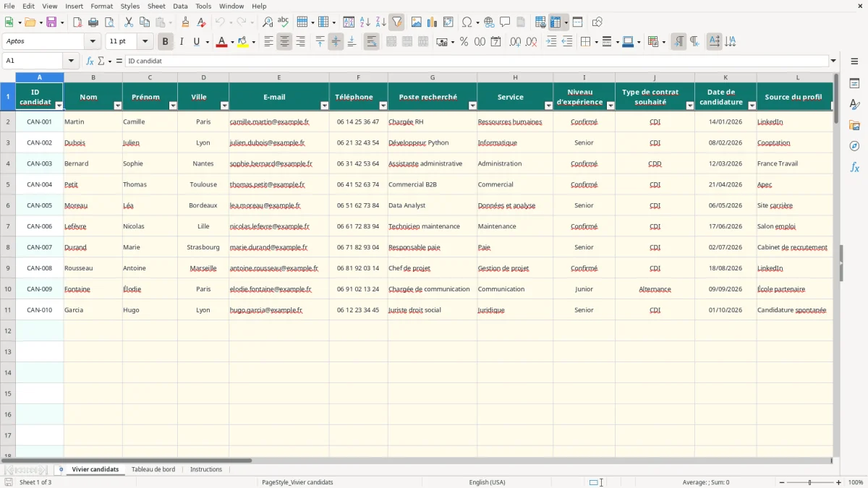Toggle Wrap Text button
The height and width of the screenshot is (488, 868).
coord(371,42)
